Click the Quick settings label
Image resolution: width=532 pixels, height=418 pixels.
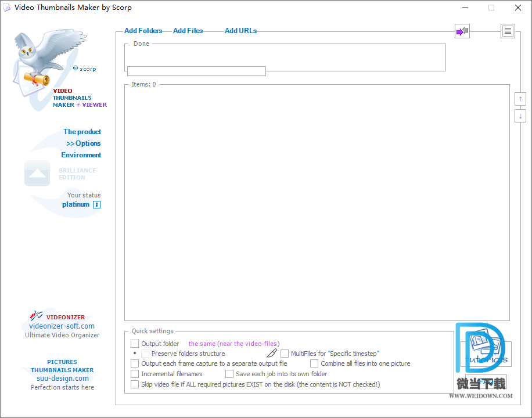152,331
